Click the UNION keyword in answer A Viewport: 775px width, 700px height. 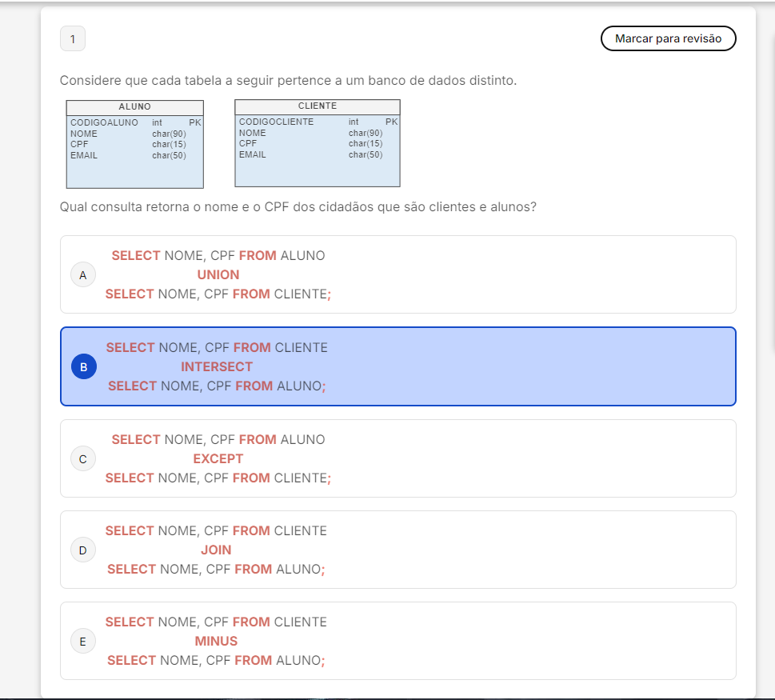pos(218,275)
